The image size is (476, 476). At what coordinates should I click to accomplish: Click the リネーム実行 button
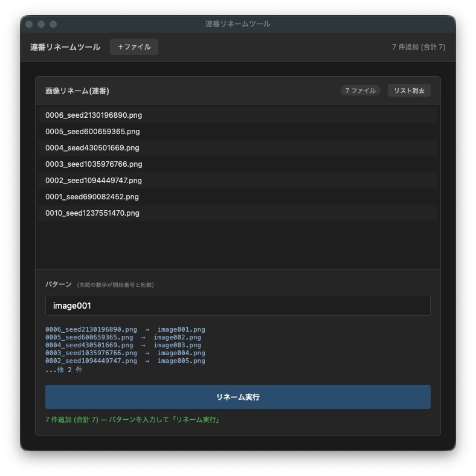pyautogui.click(x=237, y=397)
